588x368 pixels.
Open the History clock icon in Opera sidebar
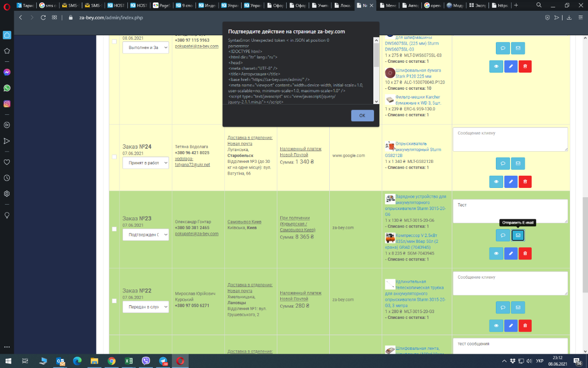pos(7,178)
